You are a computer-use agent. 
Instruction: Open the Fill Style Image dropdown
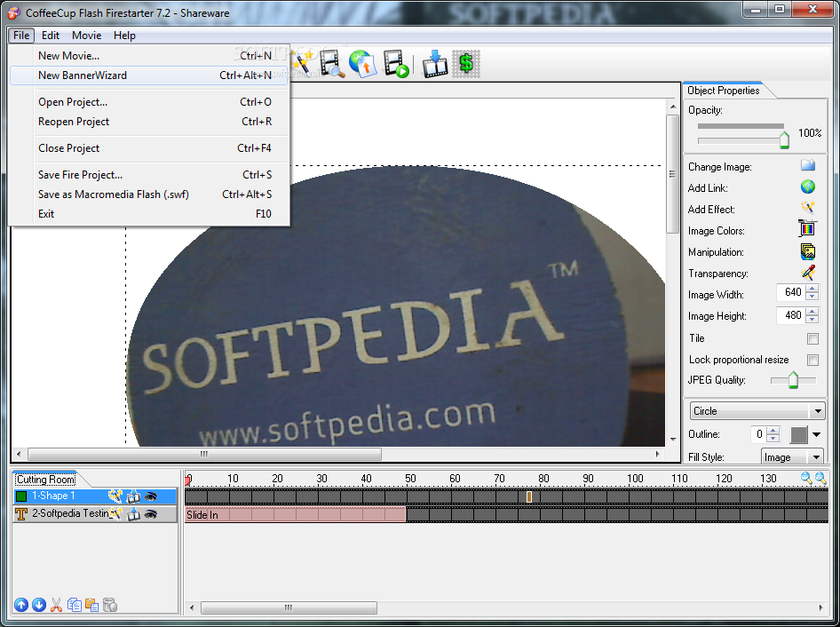(x=792, y=456)
